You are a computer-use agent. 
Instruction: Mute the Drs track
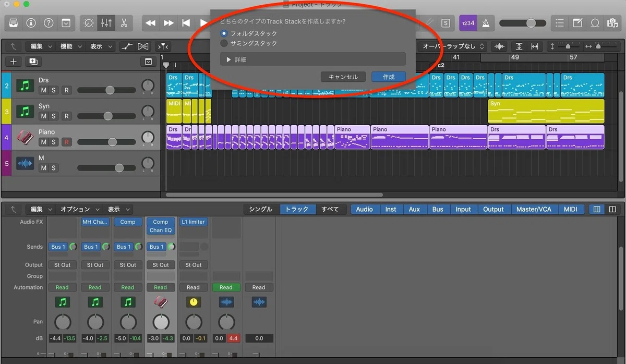tap(44, 90)
